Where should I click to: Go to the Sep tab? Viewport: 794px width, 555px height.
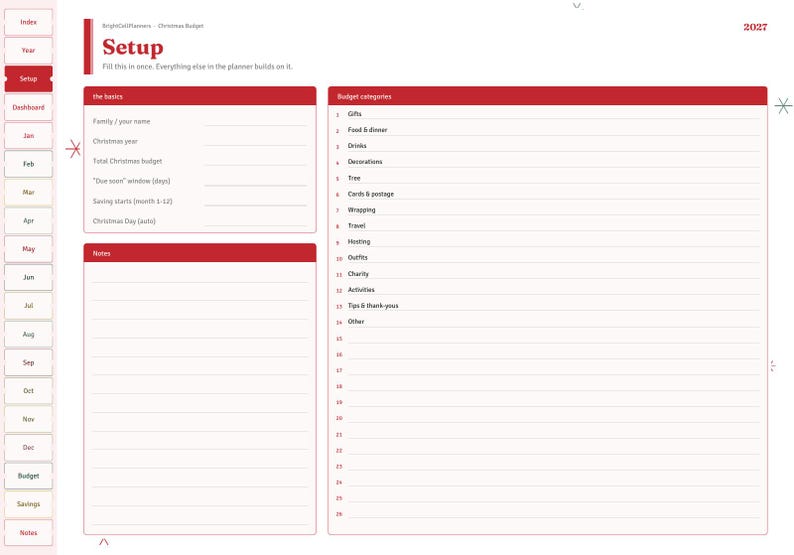tap(28, 363)
